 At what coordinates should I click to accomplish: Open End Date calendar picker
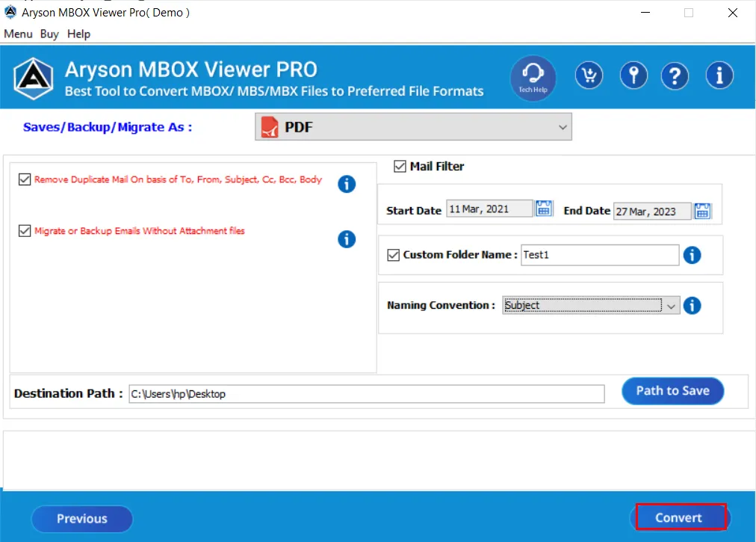pos(702,211)
